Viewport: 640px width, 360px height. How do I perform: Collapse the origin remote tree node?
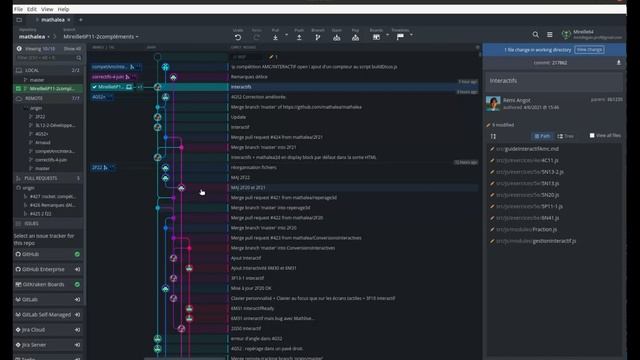(36, 108)
